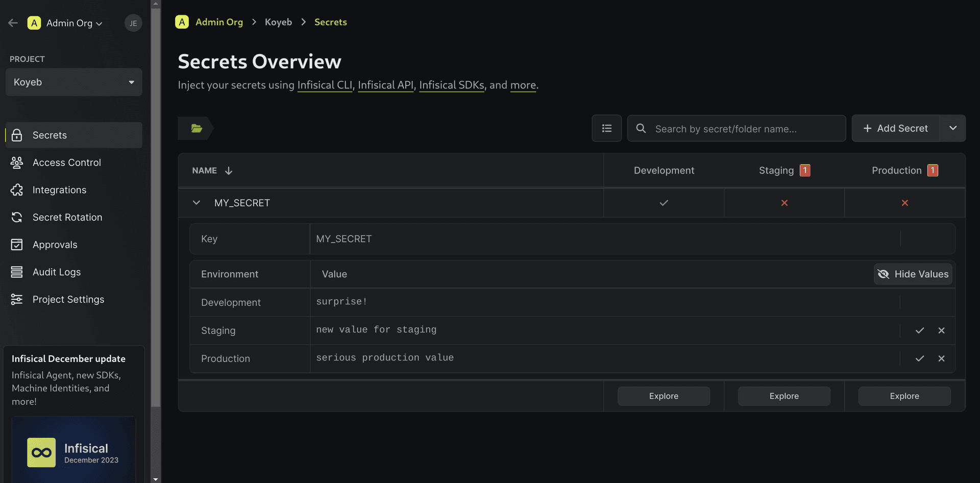Click the back arrow beside Admin Org
Viewport: 980px width, 483px height.
(x=13, y=23)
